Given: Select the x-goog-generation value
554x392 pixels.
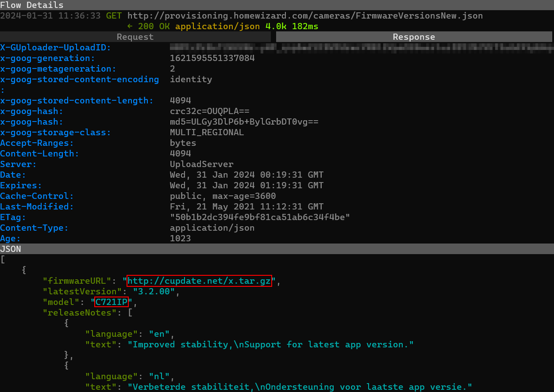Looking at the screenshot, I should pos(212,58).
